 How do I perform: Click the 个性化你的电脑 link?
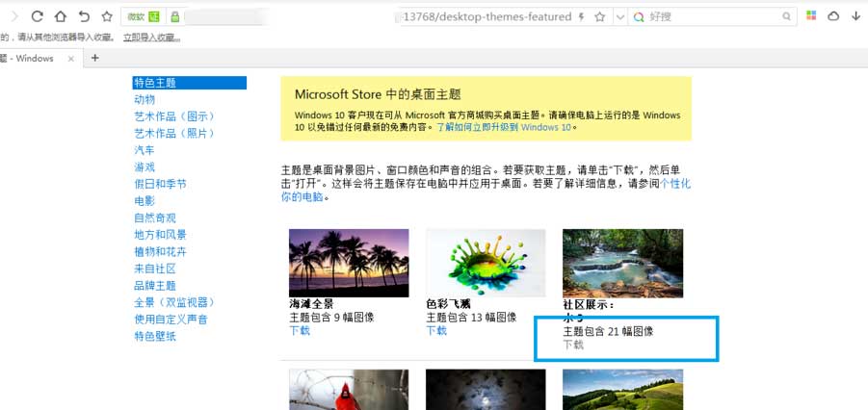tap(675, 184)
